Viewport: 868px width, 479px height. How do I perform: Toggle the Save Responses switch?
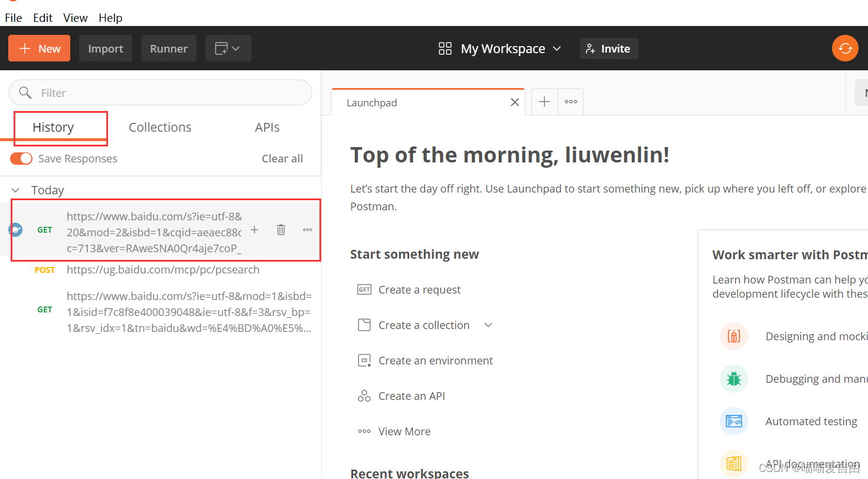point(21,158)
